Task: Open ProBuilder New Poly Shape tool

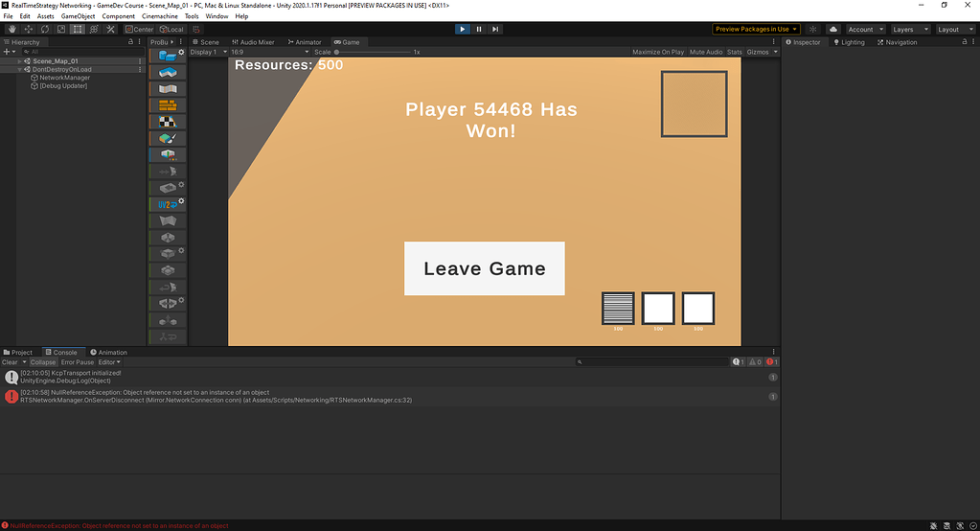Action: 167,73
